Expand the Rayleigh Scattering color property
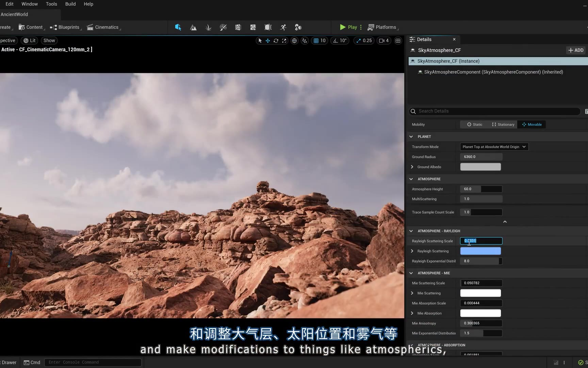Screen dimensions: 588x368 (x=412, y=251)
